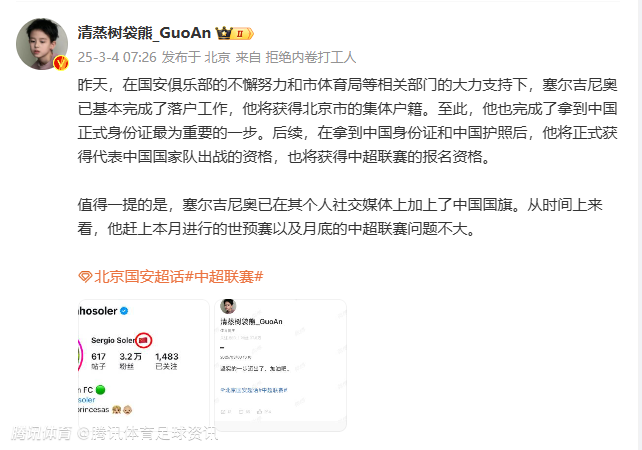The image size is (642, 450).
Task: Click the red-circled China flag after Sergio Soler
Action: click(x=143, y=340)
